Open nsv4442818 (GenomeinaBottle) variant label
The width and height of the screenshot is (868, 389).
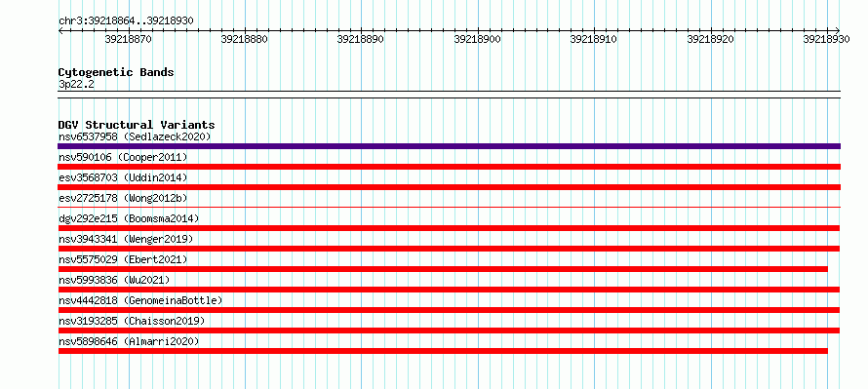tap(140, 300)
